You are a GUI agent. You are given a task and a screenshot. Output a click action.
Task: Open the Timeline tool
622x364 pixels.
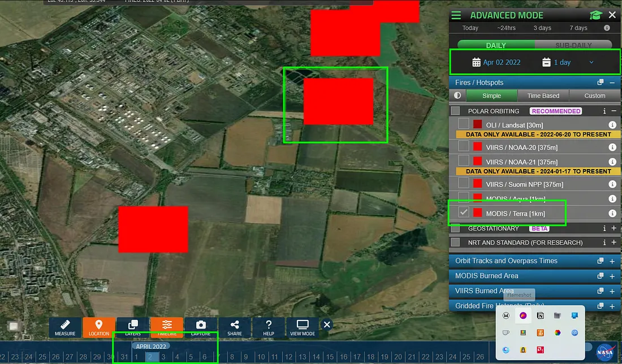tap(166, 327)
